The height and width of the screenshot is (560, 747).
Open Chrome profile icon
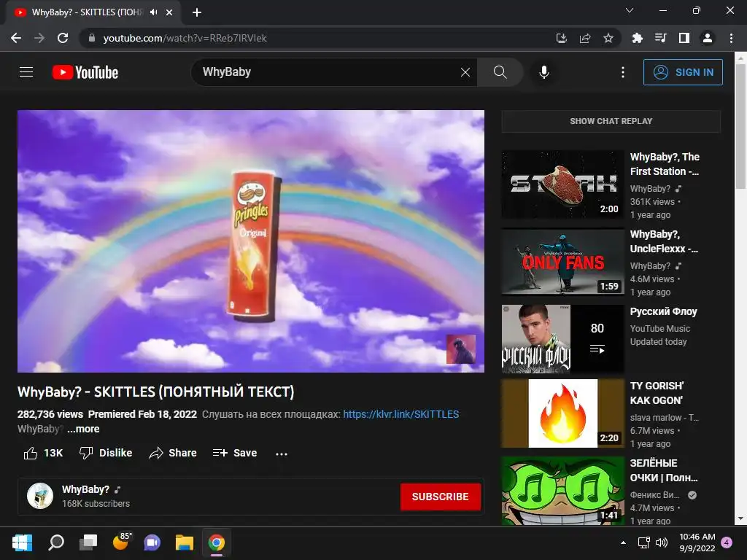tap(707, 38)
